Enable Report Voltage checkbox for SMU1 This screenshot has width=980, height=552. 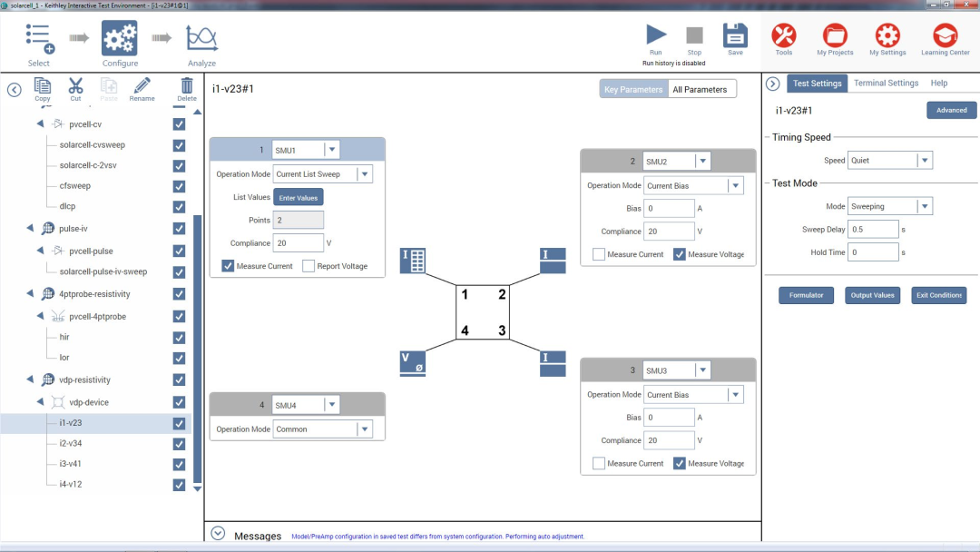(309, 266)
